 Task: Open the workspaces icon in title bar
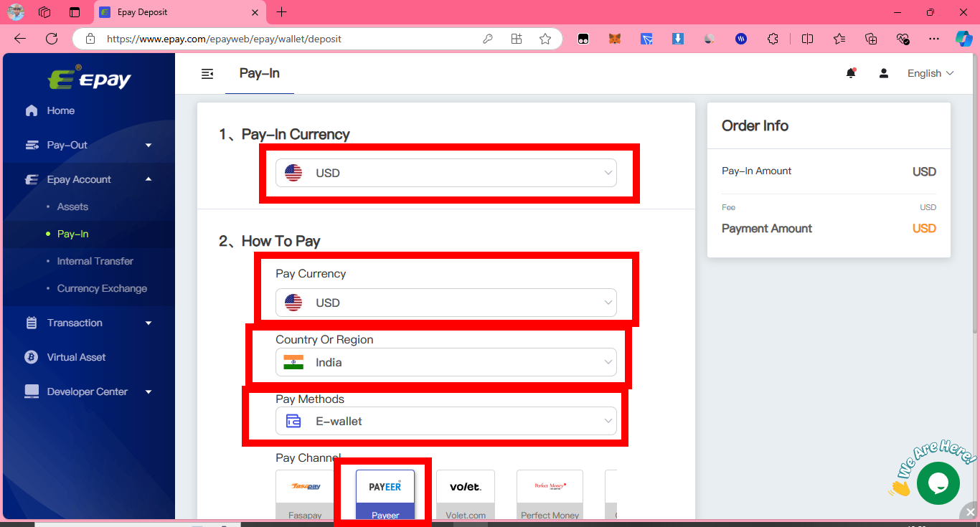tap(44, 12)
